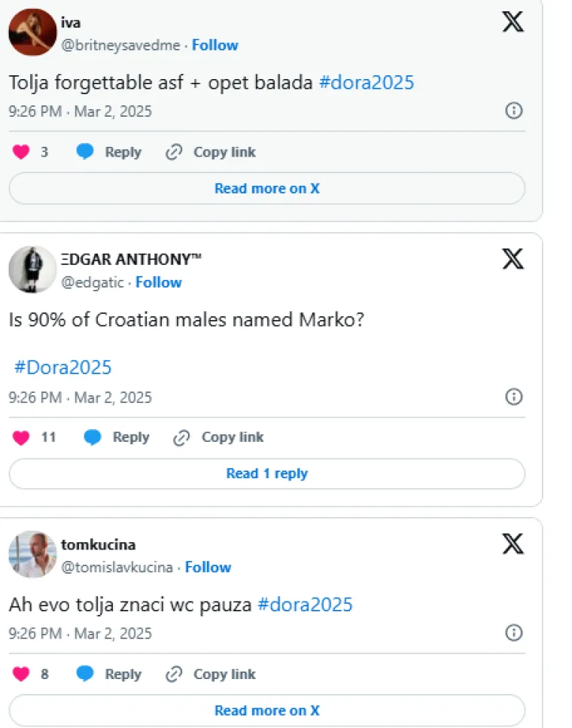Click the Copy link icon on iva's tweet
The height and width of the screenshot is (728, 572).
[x=174, y=151]
